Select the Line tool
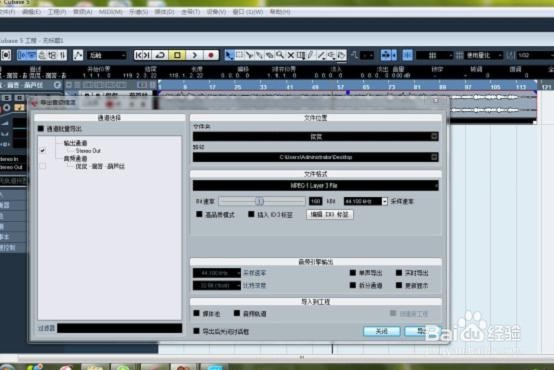 click(x=321, y=55)
